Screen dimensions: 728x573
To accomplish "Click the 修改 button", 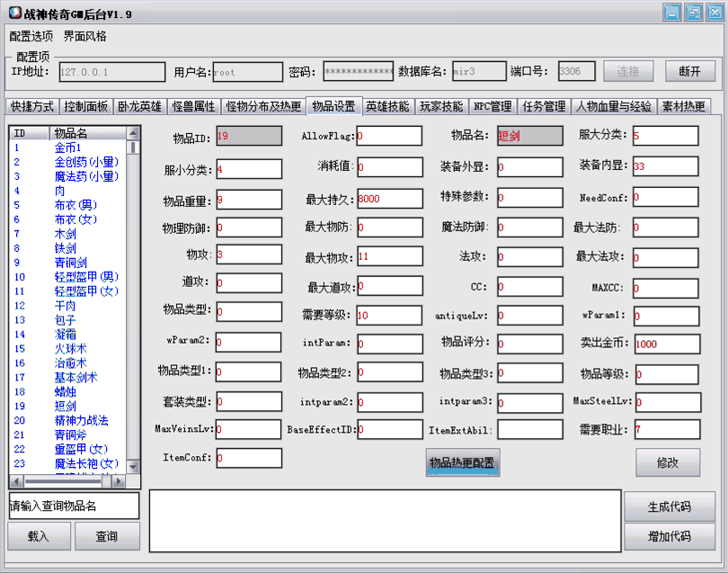I will point(668,462).
